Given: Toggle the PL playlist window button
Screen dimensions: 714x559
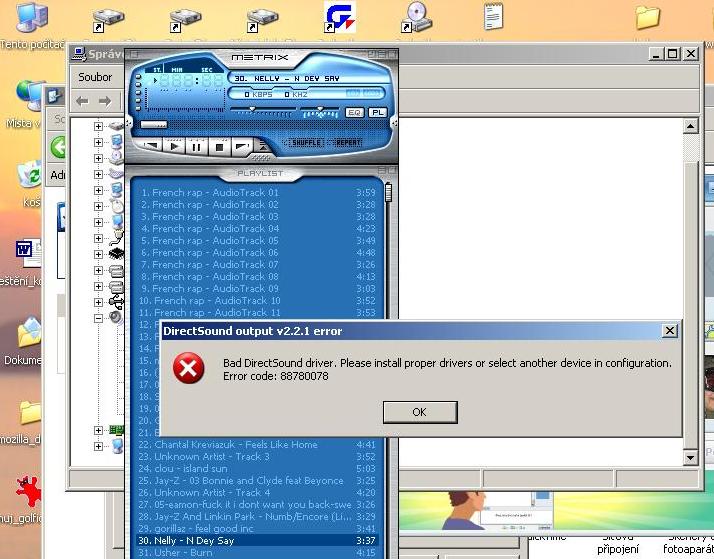Looking at the screenshot, I should point(377,112).
